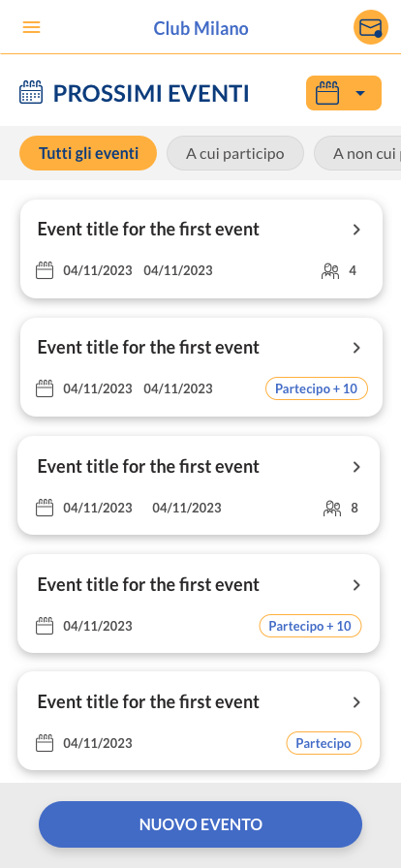Toggle the Partecipo badge on the last event
The height and width of the screenshot is (868, 401).
(x=324, y=743)
